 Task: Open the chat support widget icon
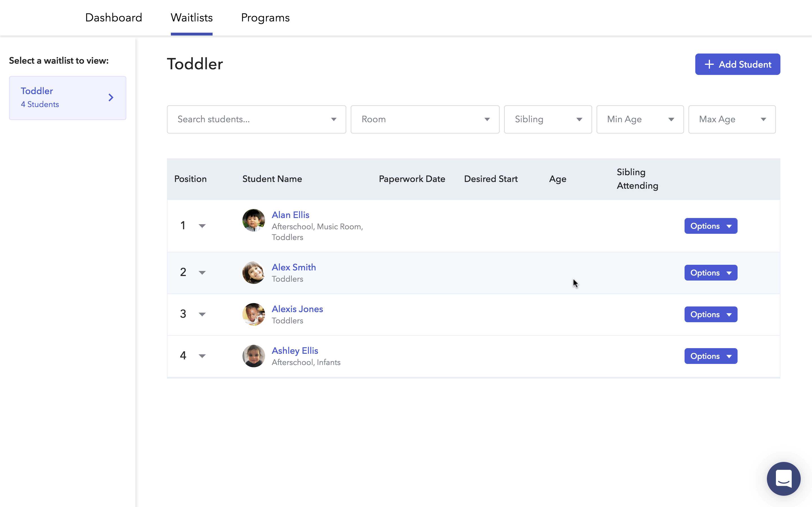pos(783,478)
